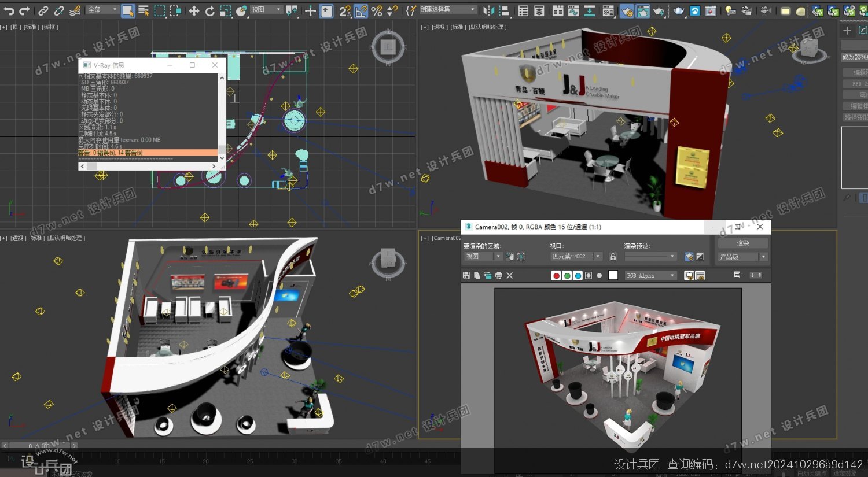Toggle the Percent Snap button
Viewport: 868px width, 477px height.
tap(377, 11)
